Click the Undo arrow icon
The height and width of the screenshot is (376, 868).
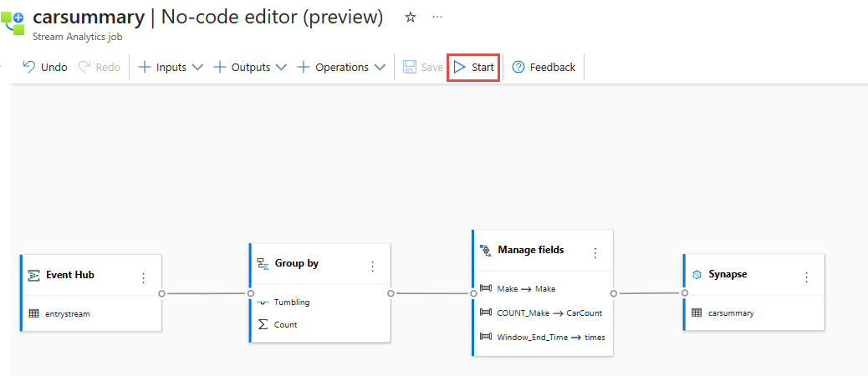29,67
